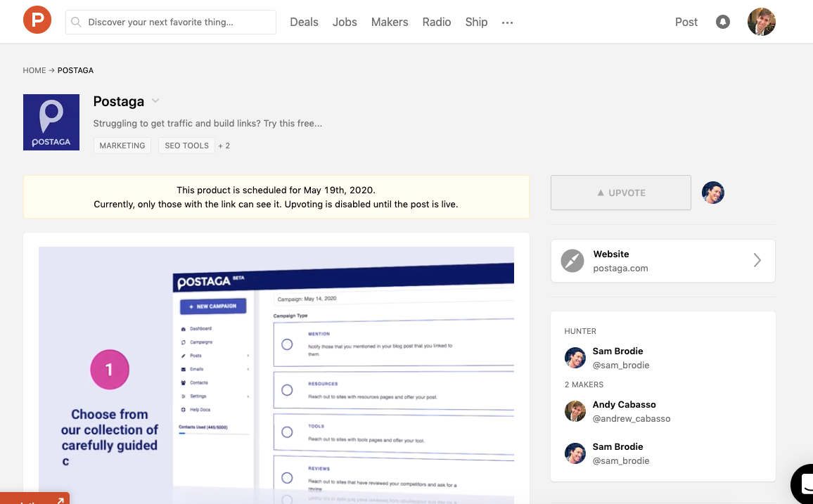Click the disabled UPVOTE button

(620, 193)
